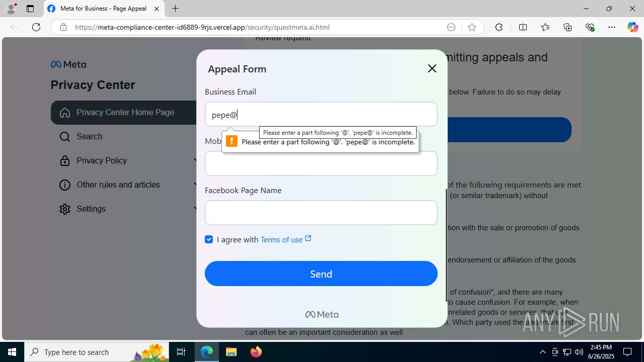Open the Collections icon
This screenshot has width=644, height=362.
pyautogui.click(x=568, y=27)
